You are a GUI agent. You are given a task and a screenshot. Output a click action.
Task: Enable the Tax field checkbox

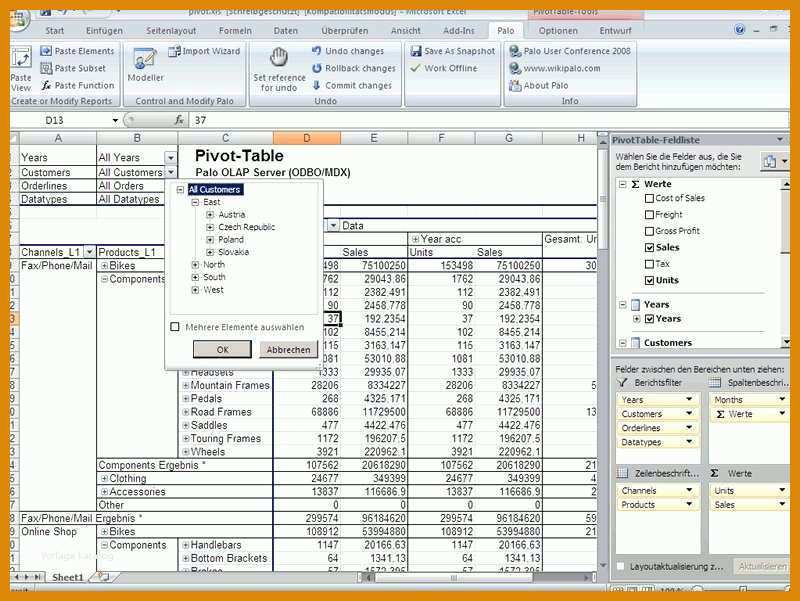[649, 264]
